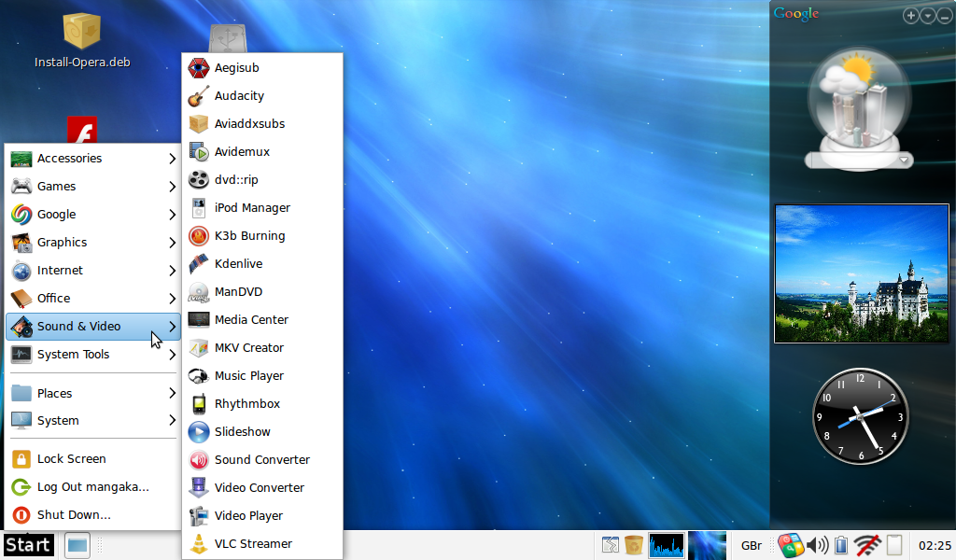Viewport: 956px width, 560px height.
Task: Open dvd::rip
Action: 262,180
